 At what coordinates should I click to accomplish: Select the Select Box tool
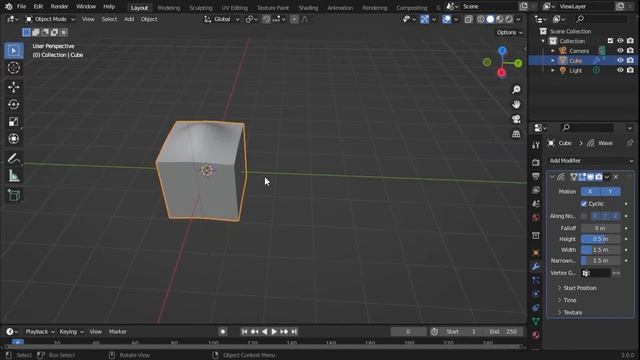point(13,51)
